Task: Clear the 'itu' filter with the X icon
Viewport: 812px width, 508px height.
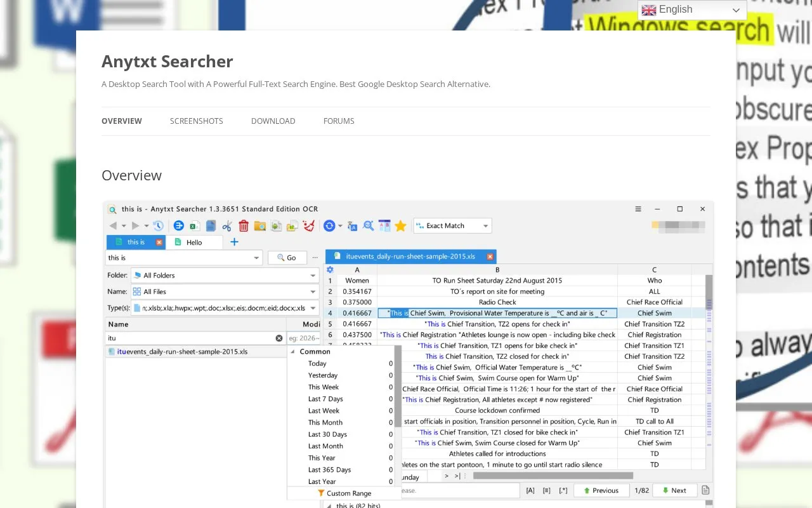Action: (279, 338)
